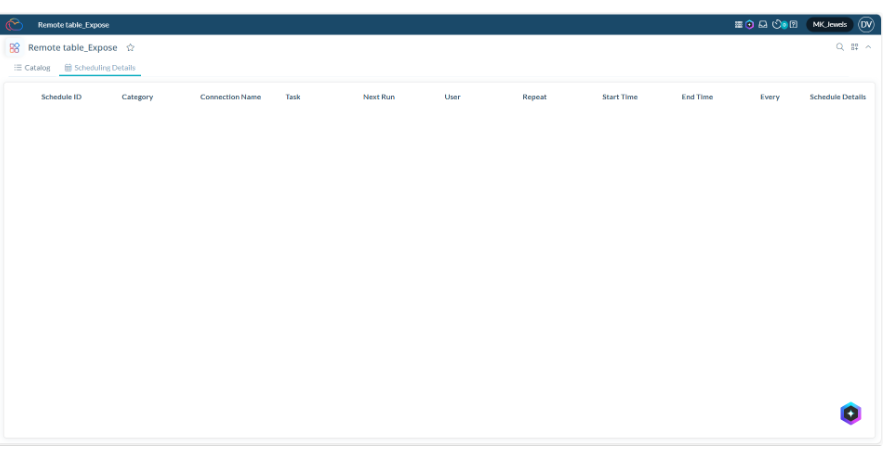
Task: Open the DV user profile menu
Action: click(866, 24)
